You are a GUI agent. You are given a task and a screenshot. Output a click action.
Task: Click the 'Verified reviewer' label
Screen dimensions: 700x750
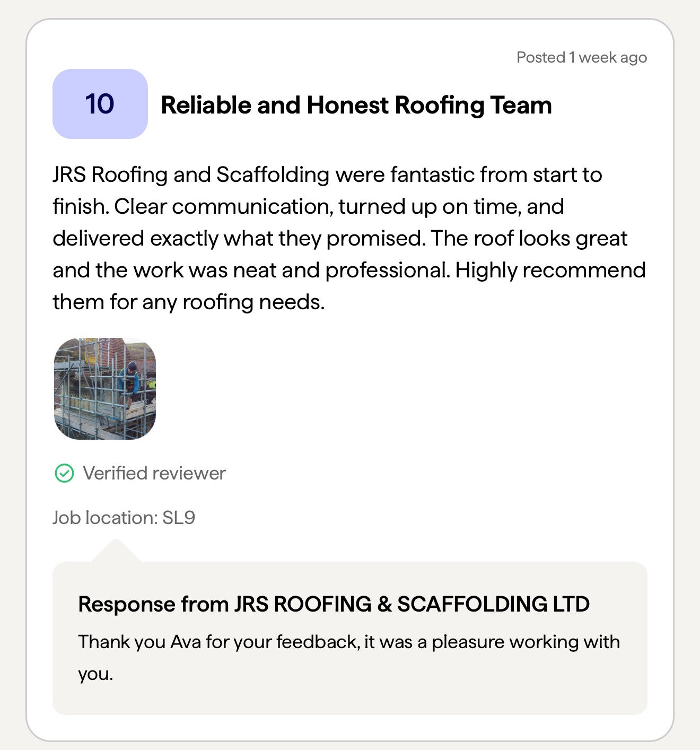tap(154, 473)
